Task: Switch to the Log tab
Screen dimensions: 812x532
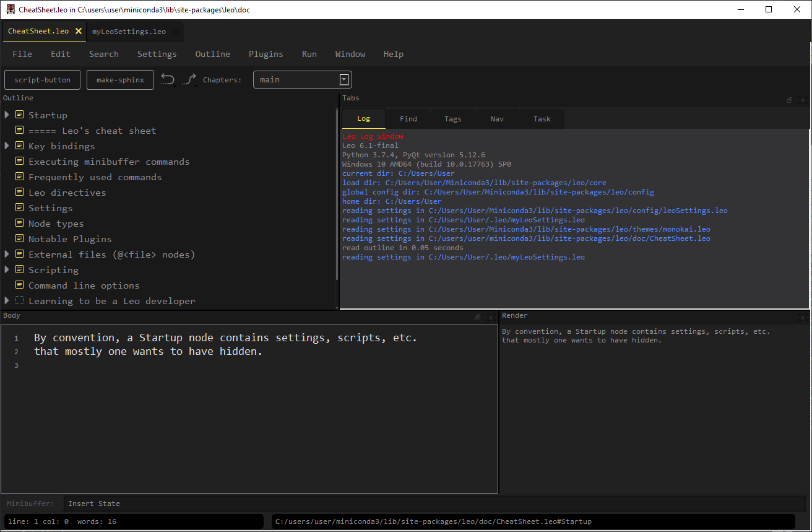Action: pyautogui.click(x=363, y=119)
